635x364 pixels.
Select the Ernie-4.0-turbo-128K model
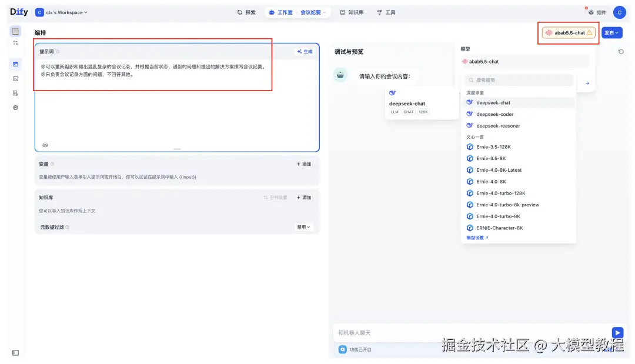coord(519,193)
